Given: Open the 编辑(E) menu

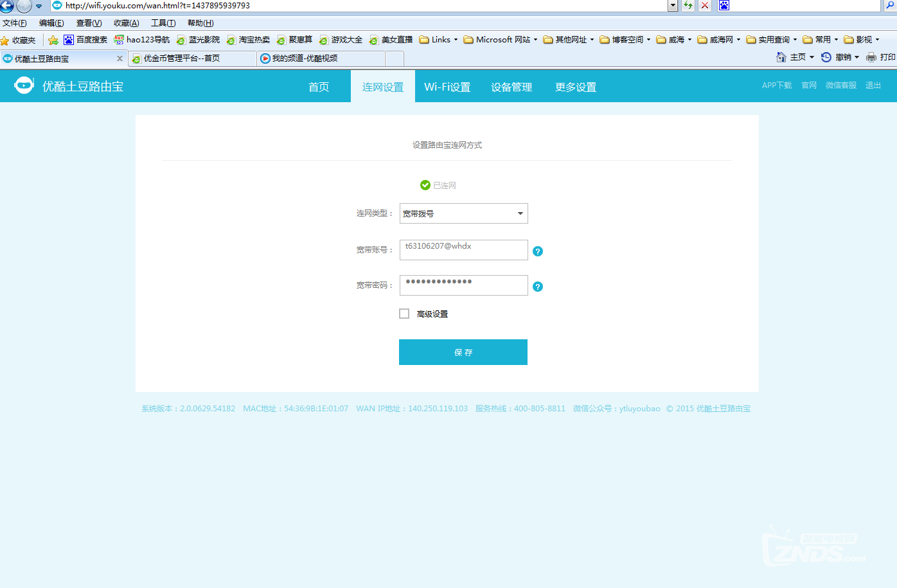Looking at the screenshot, I should pyautogui.click(x=51, y=23).
